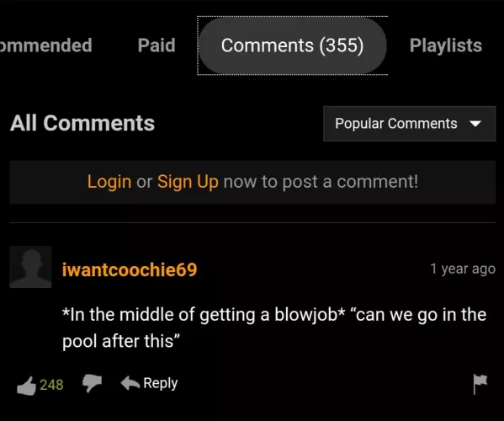Screen dimensions: 504x421
Task: Click the "now to post a comment!" banner text
Action: click(x=321, y=182)
